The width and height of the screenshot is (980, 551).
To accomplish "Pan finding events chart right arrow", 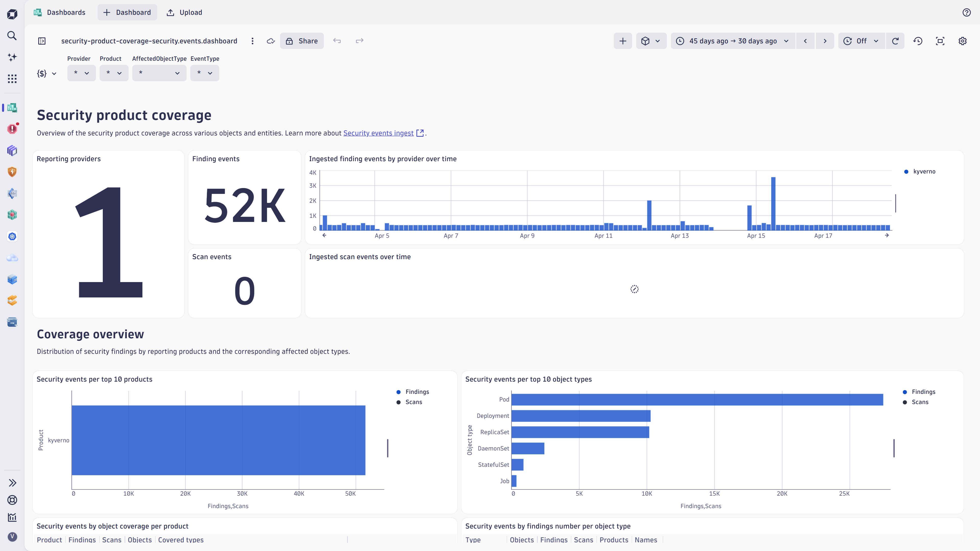I will [887, 235].
